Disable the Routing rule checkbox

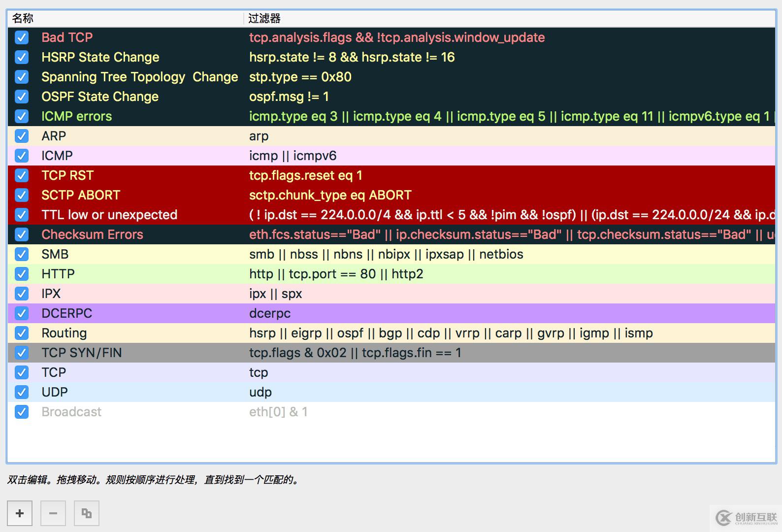tap(22, 333)
